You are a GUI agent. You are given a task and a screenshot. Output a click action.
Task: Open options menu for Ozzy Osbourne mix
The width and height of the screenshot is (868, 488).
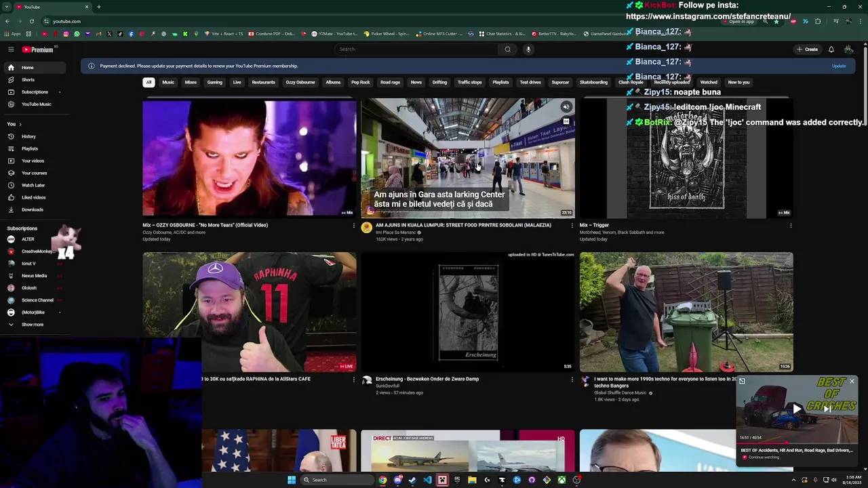click(x=353, y=226)
